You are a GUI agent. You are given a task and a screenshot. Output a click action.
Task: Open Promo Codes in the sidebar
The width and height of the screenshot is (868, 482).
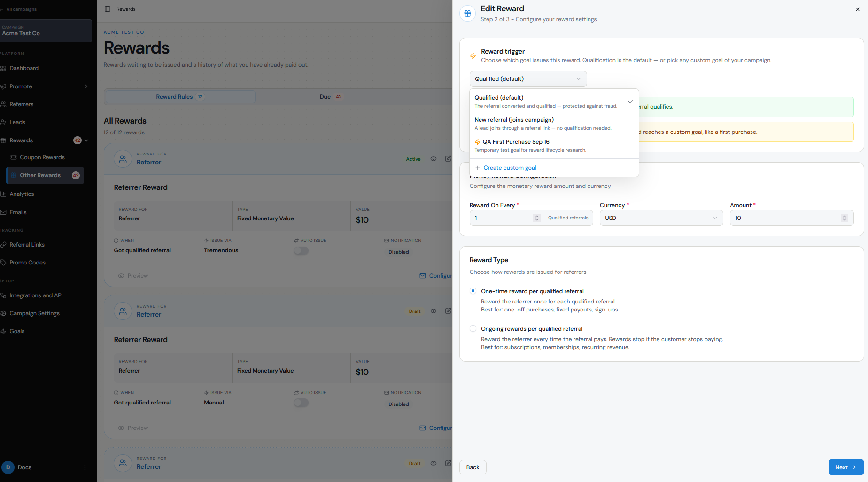(27, 263)
